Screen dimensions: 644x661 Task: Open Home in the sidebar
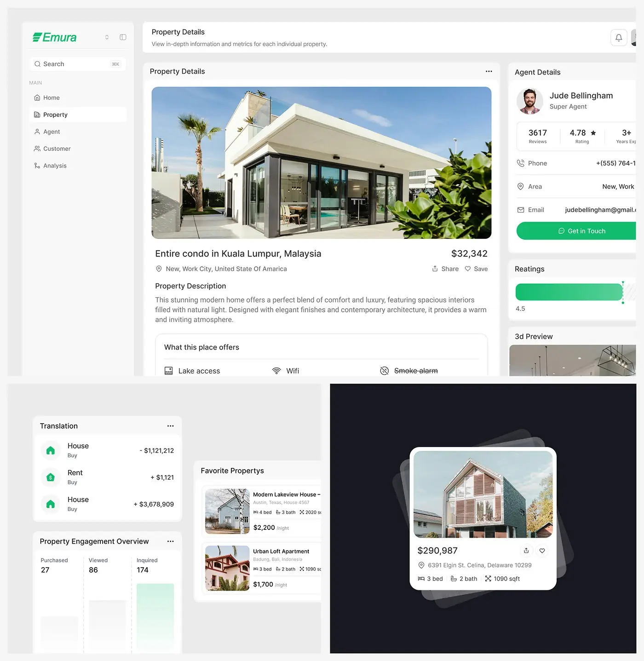tap(77, 98)
